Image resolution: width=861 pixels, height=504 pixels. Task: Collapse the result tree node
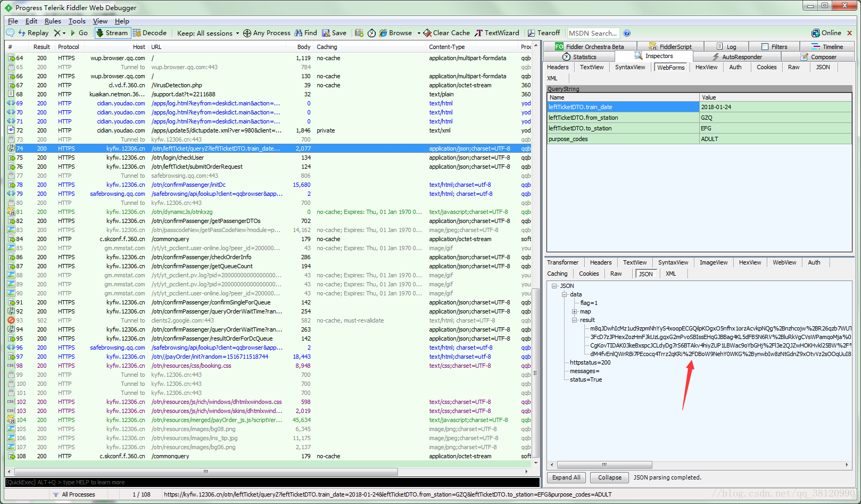click(x=575, y=320)
